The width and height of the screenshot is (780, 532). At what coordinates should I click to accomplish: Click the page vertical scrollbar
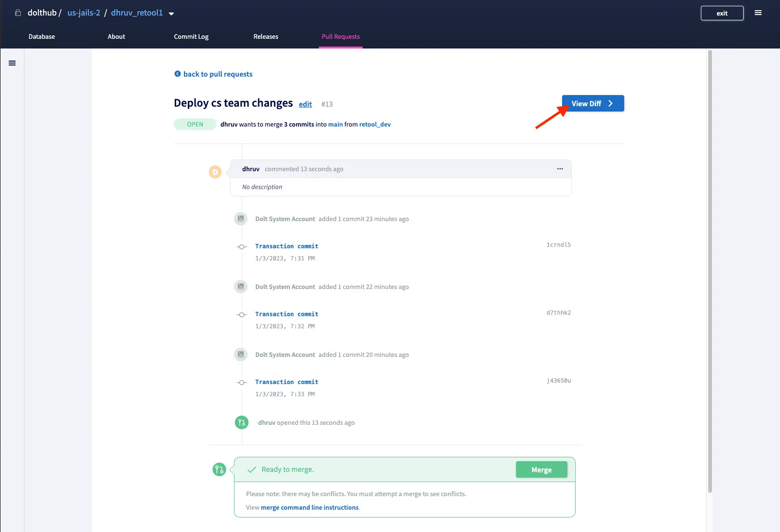point(710,272)
